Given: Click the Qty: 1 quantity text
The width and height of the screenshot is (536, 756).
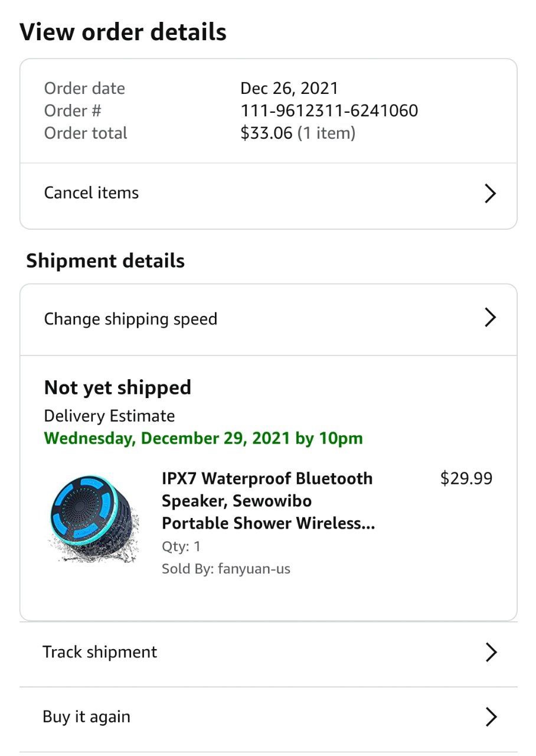Looking at the screenshot, I should (x=181, y=546).
